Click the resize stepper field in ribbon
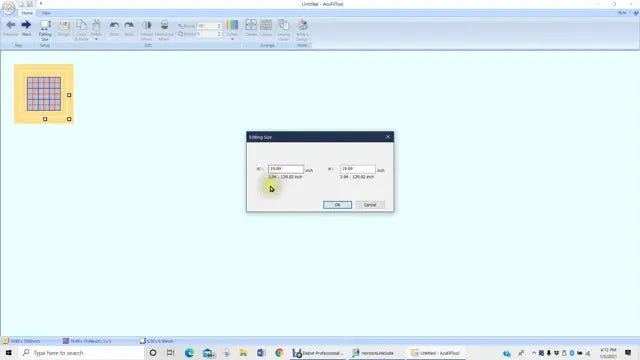The height and width of the screenshot is (360, 640). (x=209, y=26)
